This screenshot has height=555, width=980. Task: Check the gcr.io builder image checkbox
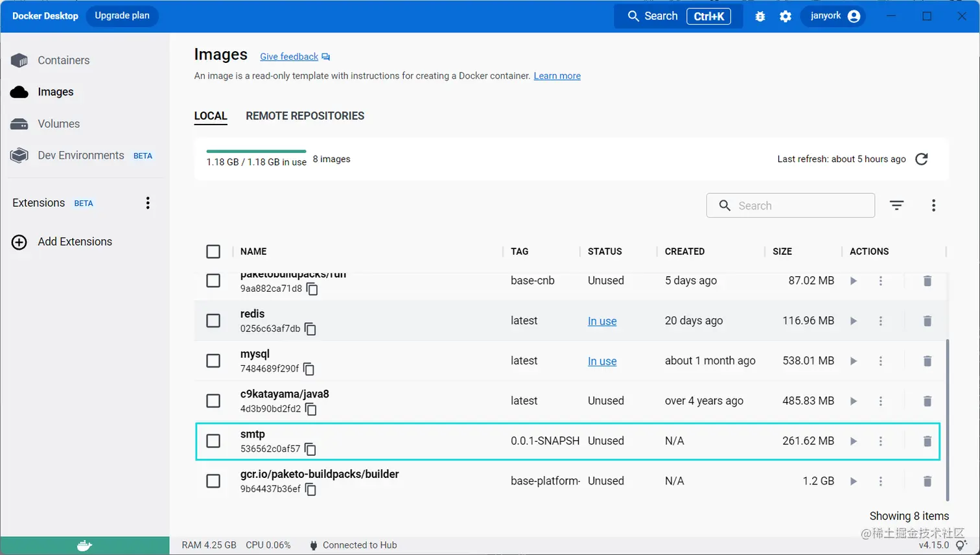213,482
